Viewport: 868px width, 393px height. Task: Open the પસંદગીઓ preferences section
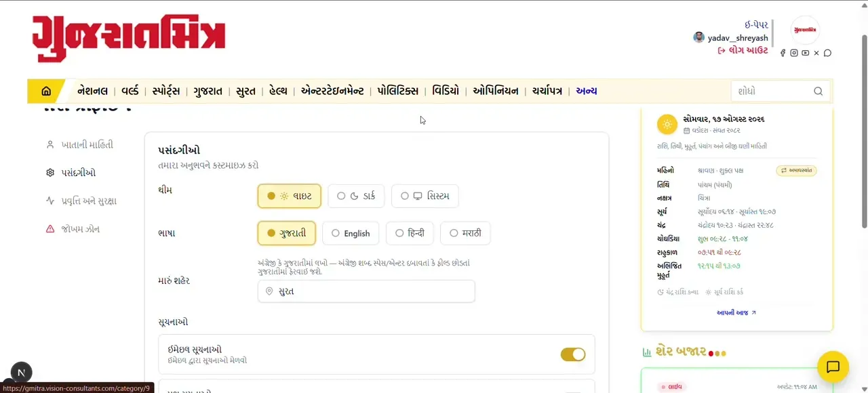coord(71,173)
